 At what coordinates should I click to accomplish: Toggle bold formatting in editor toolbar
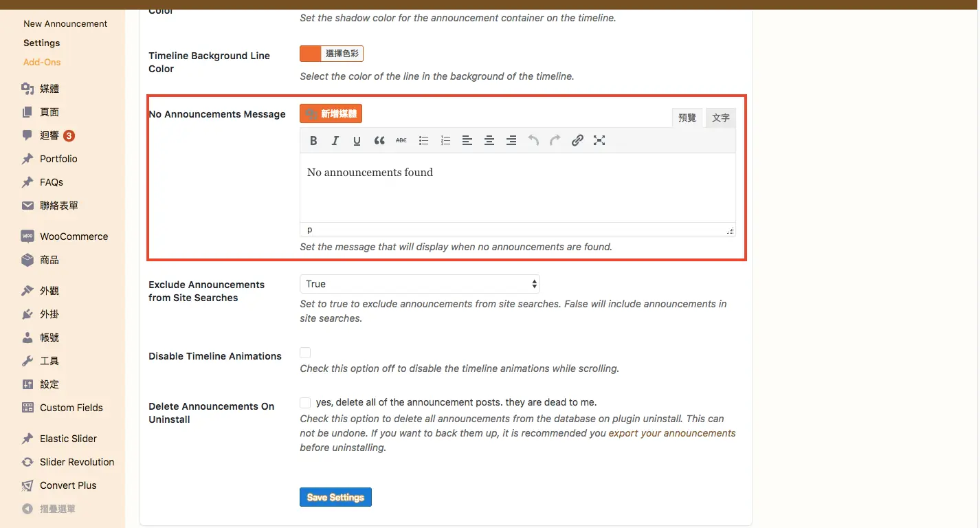[x=313, y=140]
